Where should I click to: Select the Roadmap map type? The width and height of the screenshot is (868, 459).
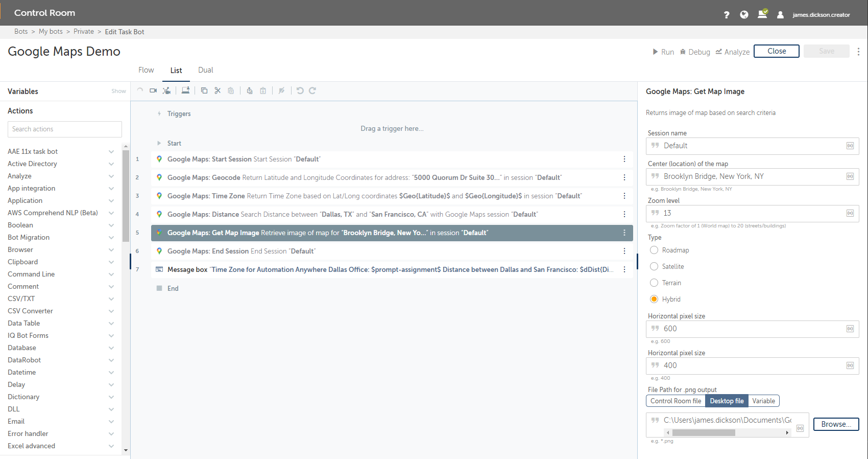654,250
